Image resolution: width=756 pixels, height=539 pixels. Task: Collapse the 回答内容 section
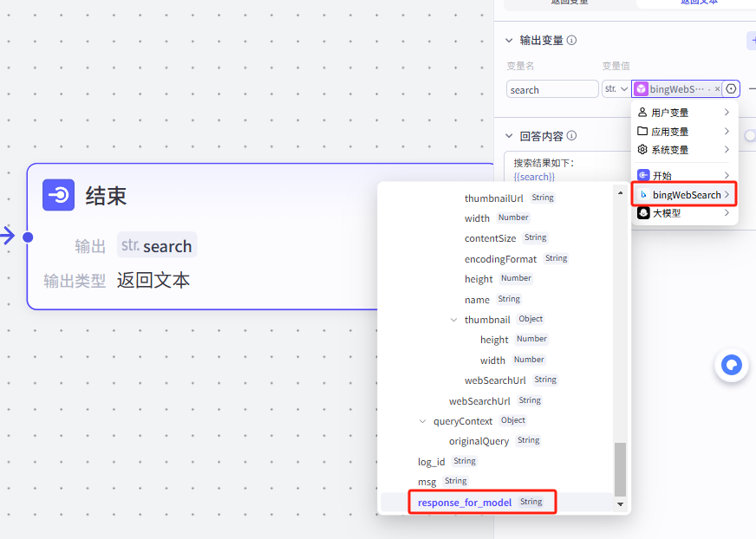click(x=509, y=136)
